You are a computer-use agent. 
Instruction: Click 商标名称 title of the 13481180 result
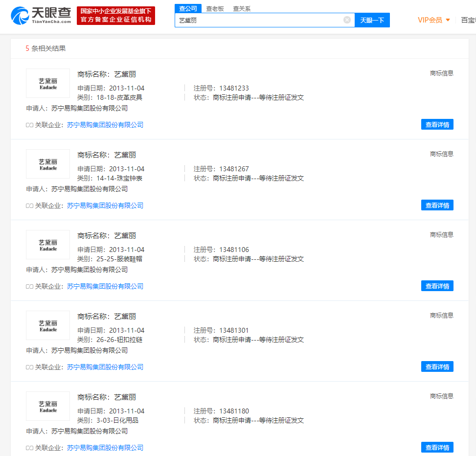(107, 397)
